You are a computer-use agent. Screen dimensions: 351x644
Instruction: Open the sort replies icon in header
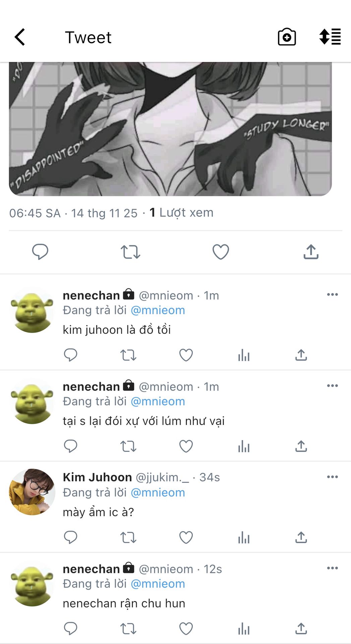(x=330, y=37)
